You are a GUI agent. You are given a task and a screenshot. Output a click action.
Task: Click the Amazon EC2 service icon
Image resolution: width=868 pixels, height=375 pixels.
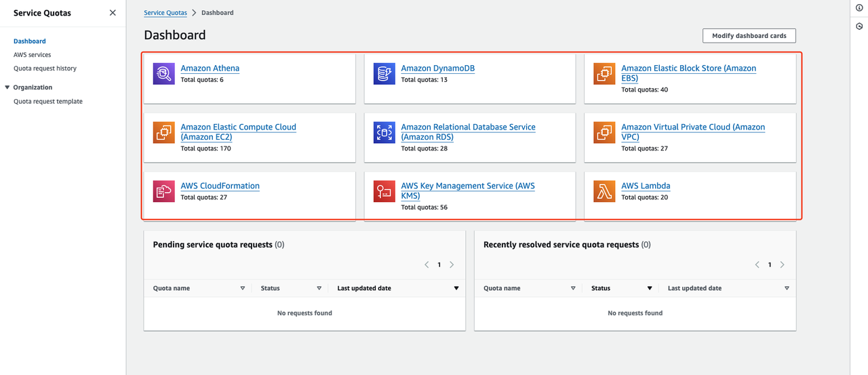[164, 133]
